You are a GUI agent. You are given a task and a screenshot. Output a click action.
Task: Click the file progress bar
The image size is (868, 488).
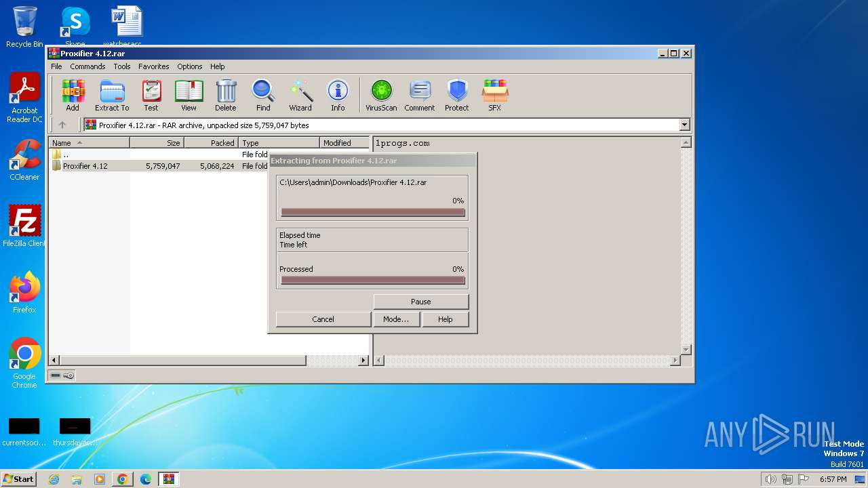point(373,212)
